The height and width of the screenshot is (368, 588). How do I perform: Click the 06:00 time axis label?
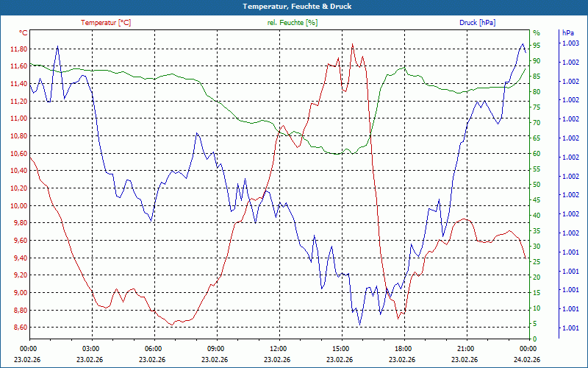(154, 348)
